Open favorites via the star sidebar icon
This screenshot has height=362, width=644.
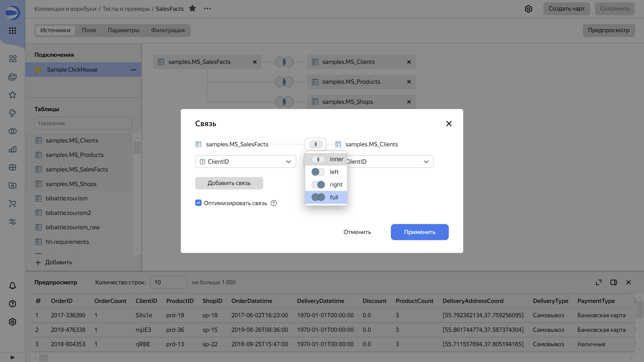tap(12, 95)
